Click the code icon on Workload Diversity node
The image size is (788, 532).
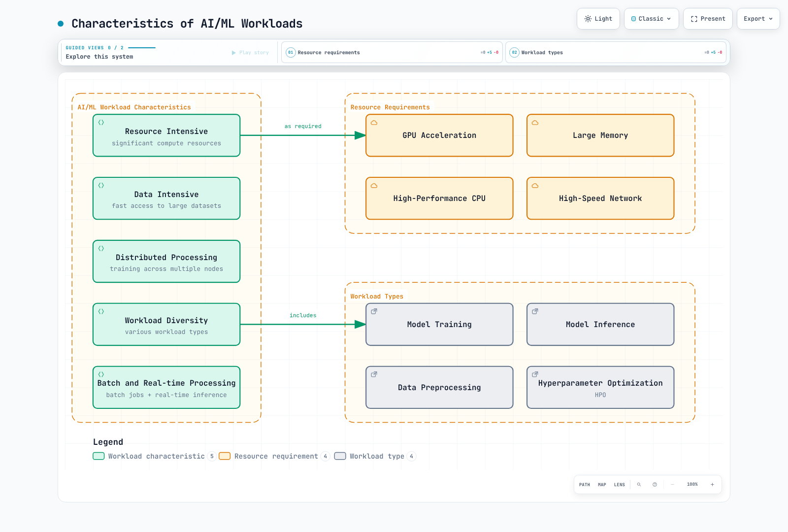pyautogui.click(x=101, y=312)
